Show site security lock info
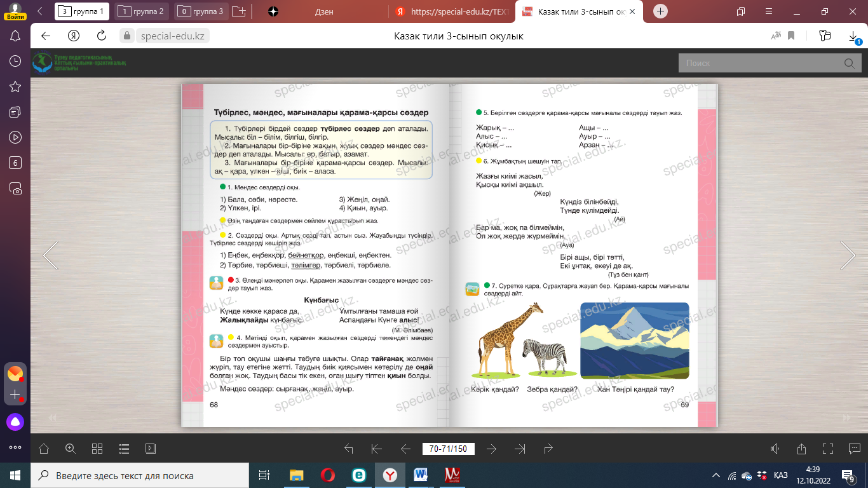 (126, 36)
